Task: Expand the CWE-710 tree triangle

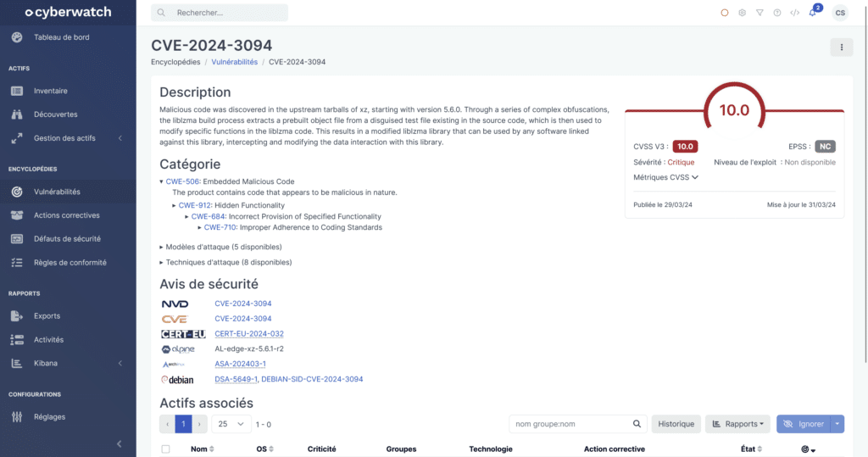Action: pos(199,228)
